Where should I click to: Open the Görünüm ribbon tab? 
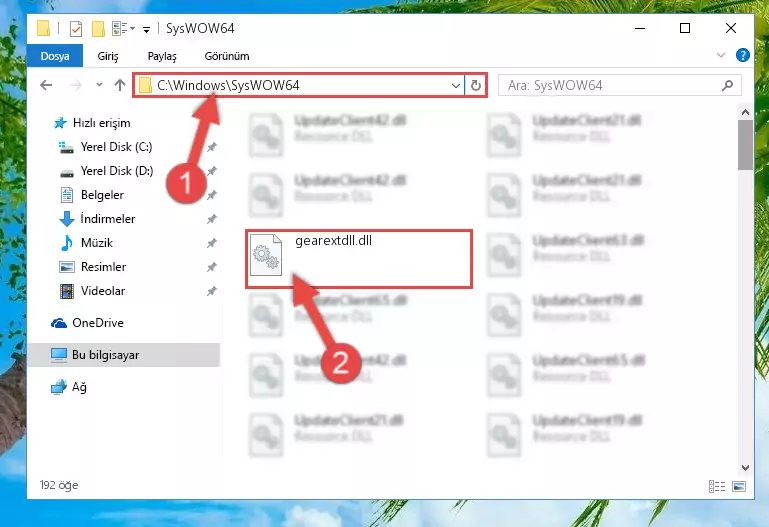click(227, 56)
